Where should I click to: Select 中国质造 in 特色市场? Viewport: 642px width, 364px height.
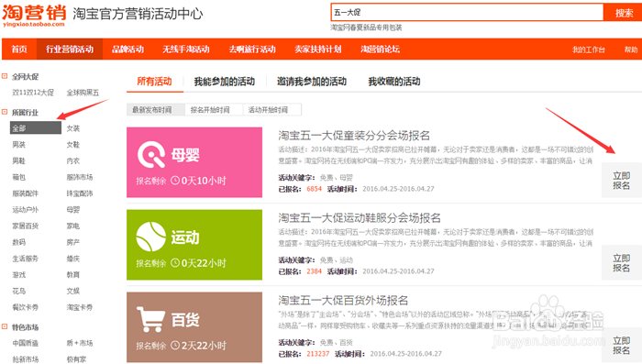(x=26, y=343)
